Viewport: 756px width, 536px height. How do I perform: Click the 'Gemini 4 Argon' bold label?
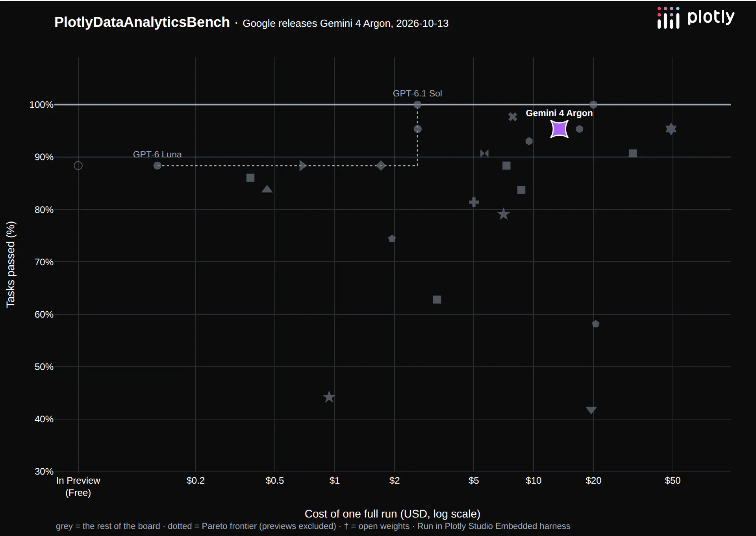(x=559, y=113)
